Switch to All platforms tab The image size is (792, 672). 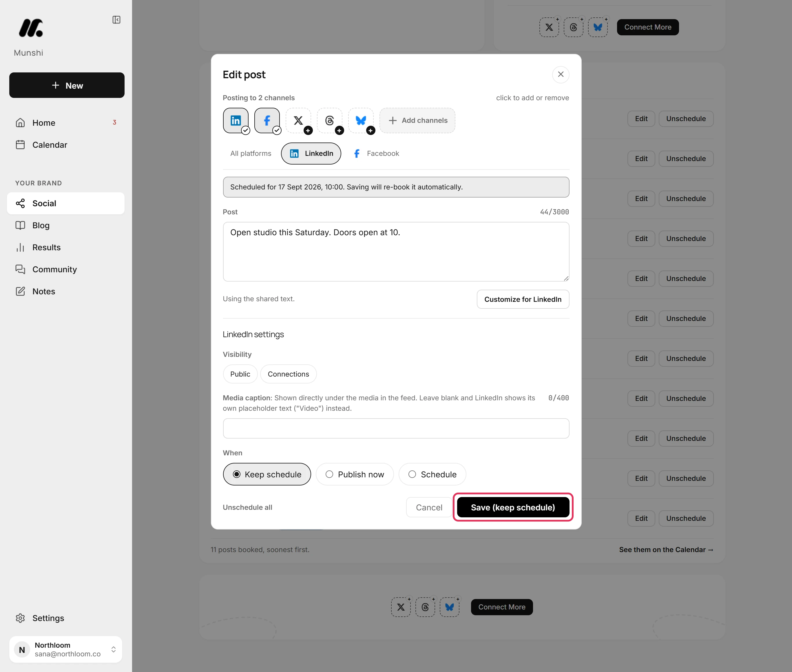point(251,154)
